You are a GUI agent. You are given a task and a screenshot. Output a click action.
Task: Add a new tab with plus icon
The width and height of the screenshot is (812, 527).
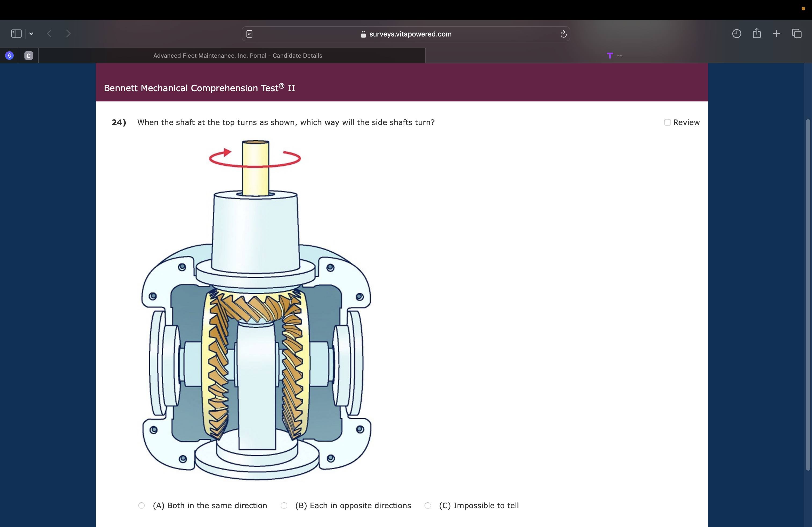pos(776,33)
